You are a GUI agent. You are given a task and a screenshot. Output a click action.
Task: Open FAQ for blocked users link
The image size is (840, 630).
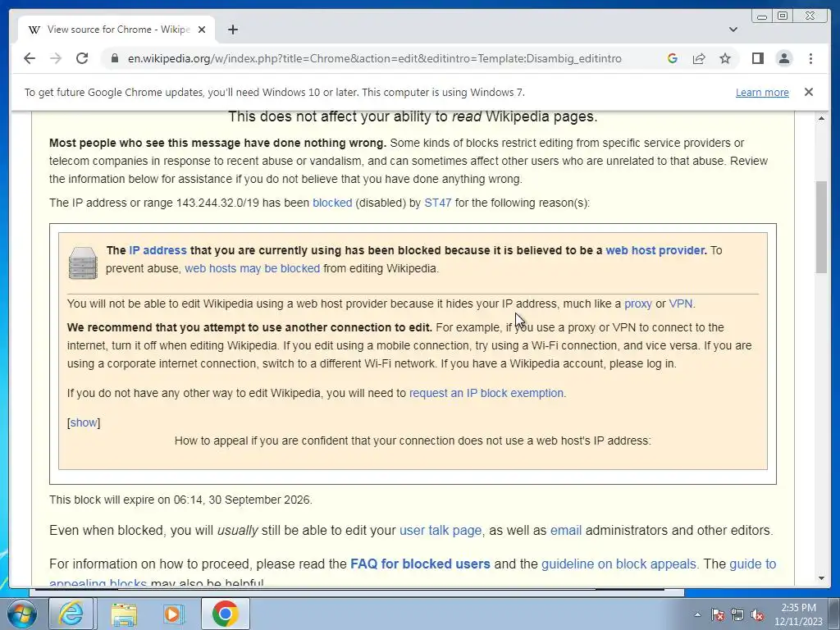click(x=420, y=564)
